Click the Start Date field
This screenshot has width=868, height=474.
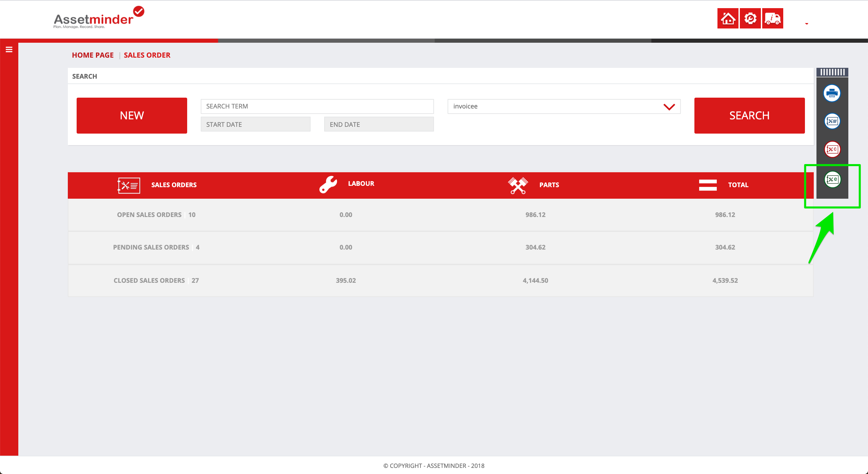click(x=255, y=124)
